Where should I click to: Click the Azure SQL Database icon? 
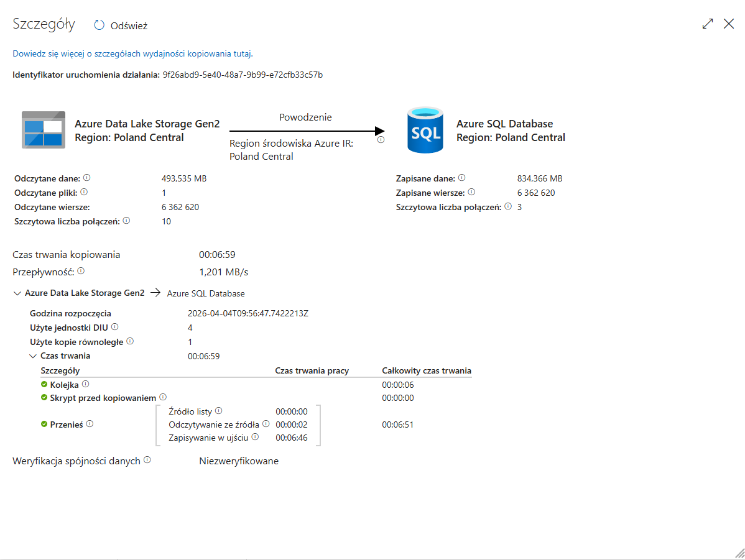click(425, 130)
